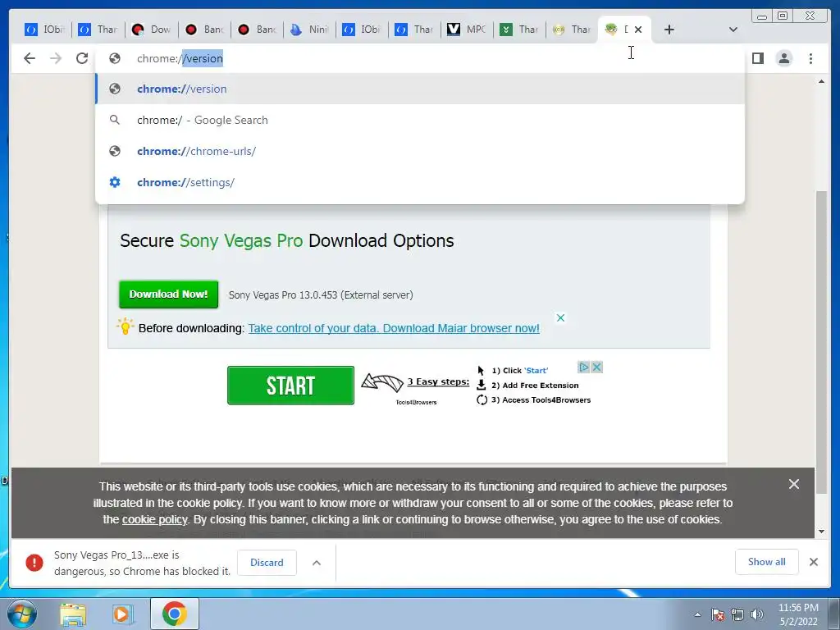840x630 pixels.
Task: Click the AdChoices triangle icon
Action: [583, 367]
